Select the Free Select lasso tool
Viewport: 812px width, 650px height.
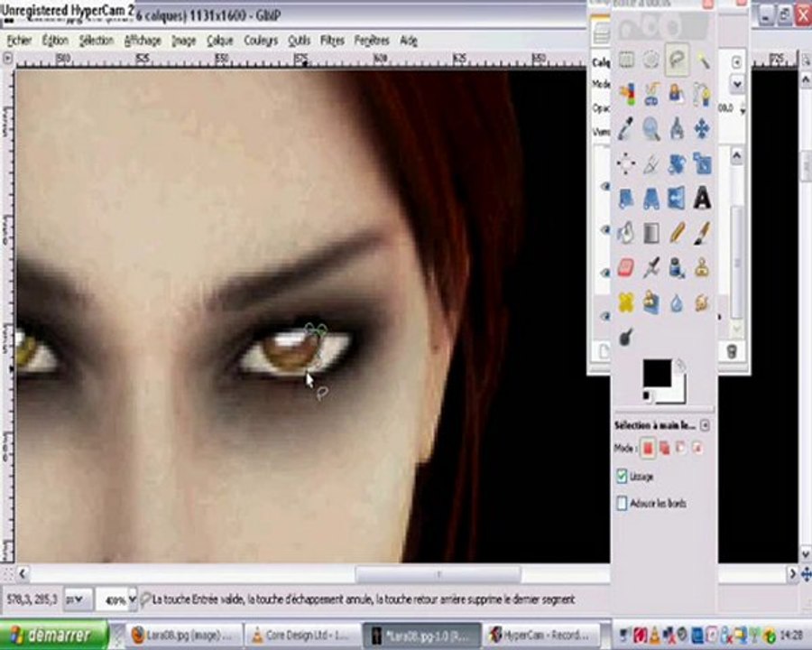[x=677, y=60]
